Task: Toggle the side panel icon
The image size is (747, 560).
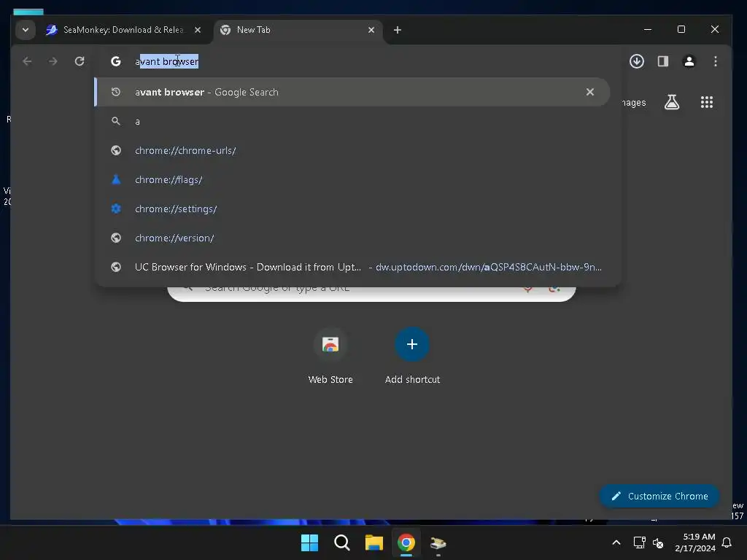Action: (662, 61)
